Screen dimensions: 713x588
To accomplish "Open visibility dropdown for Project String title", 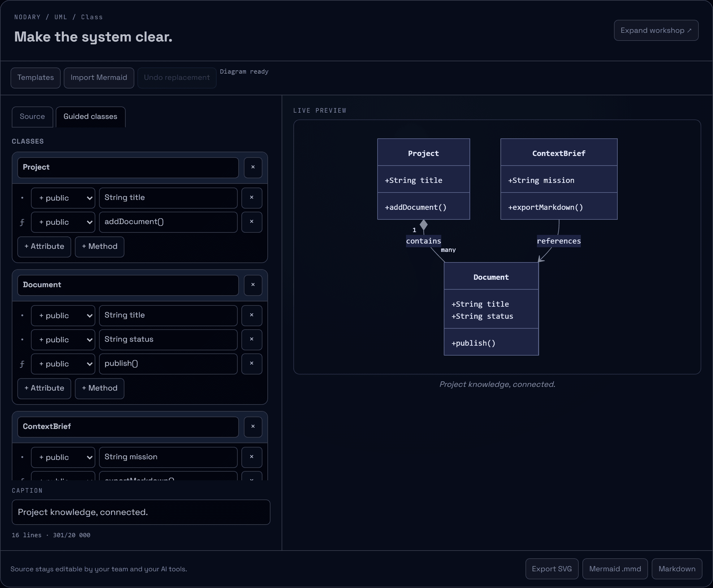I will coord(63,198).
